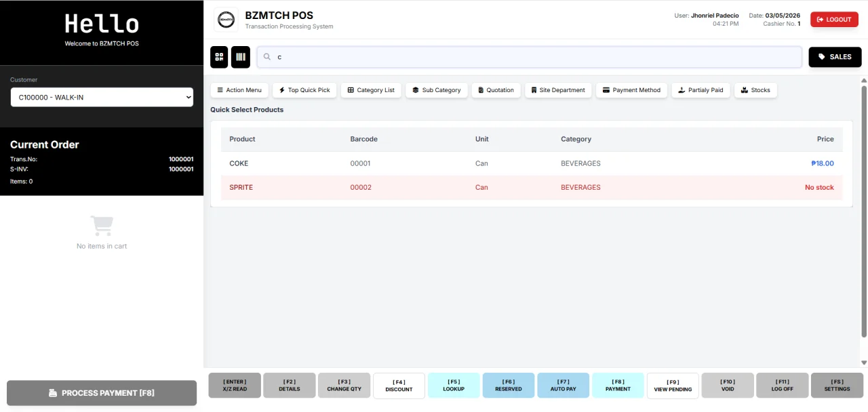The image size is (868, 412).
Task: Click the No stock label
Action: tap(819, 188)
